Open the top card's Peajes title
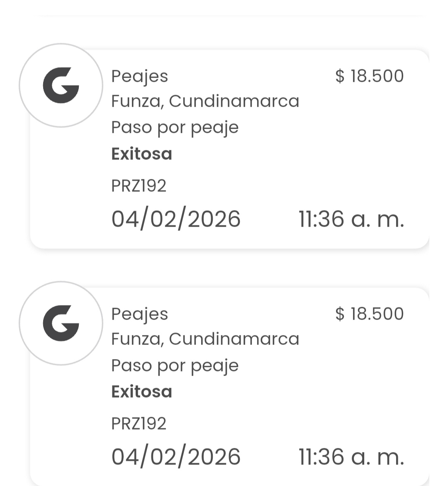Viewport: 448px width, 486px height. pos(139,76)
